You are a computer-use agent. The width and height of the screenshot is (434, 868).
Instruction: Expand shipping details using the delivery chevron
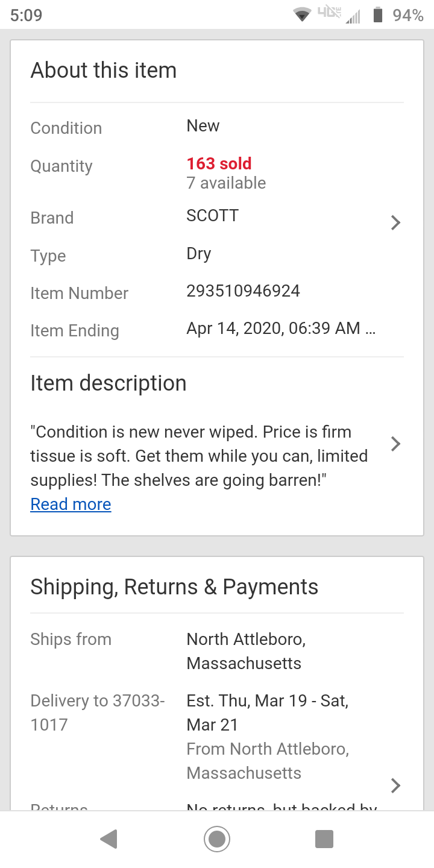395,785
